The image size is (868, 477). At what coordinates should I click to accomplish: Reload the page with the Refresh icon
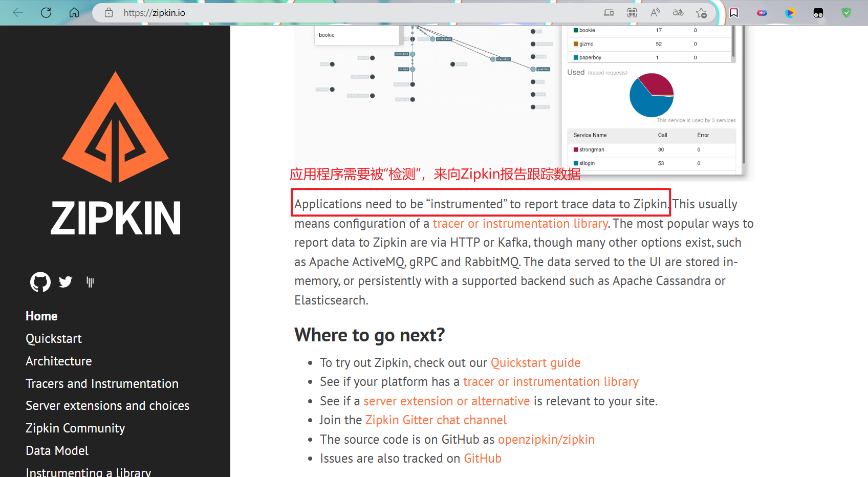[46, 12]
